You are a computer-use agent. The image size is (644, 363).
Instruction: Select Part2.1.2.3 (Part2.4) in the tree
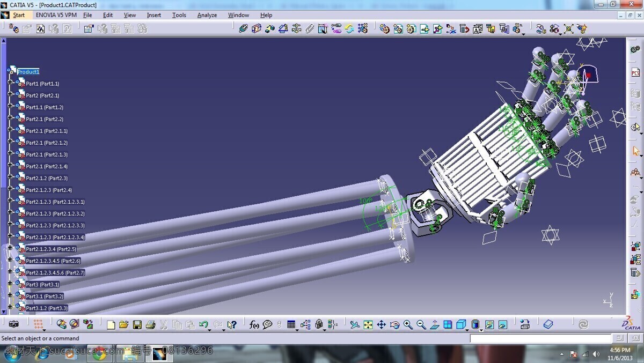pyautogui.click(x=49, y=190)
